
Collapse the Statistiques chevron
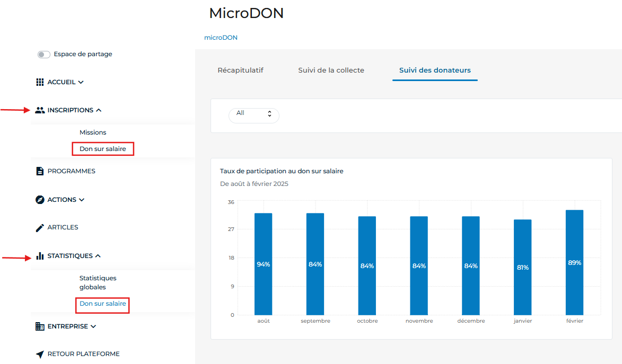tap(98, 256)
